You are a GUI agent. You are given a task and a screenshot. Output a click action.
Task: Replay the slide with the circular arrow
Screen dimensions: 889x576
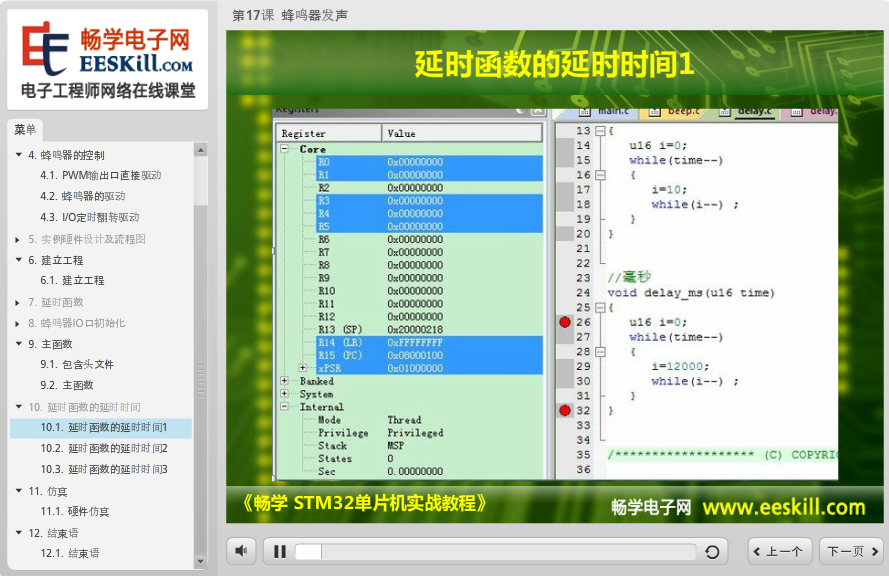tap(712, 552)
